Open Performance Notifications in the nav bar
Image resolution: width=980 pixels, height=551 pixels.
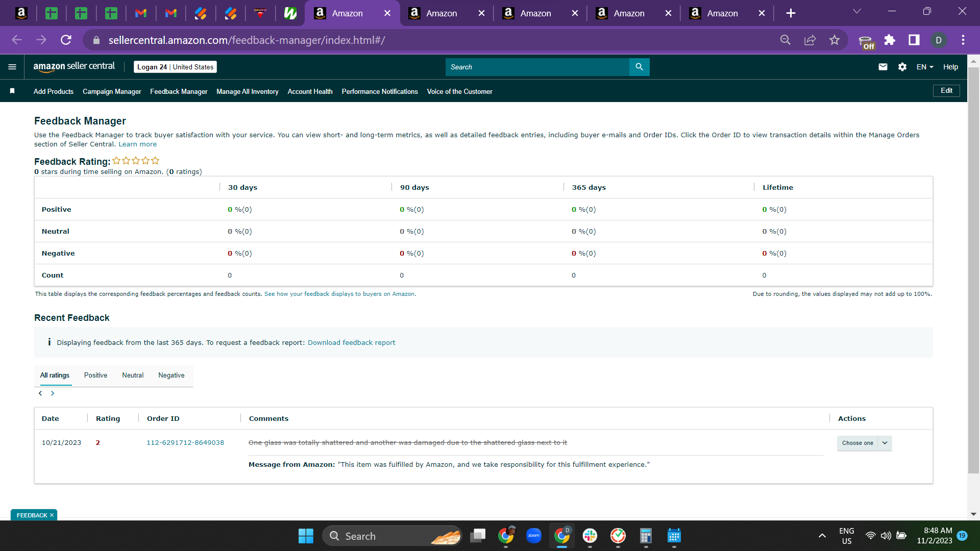(380, 92)
